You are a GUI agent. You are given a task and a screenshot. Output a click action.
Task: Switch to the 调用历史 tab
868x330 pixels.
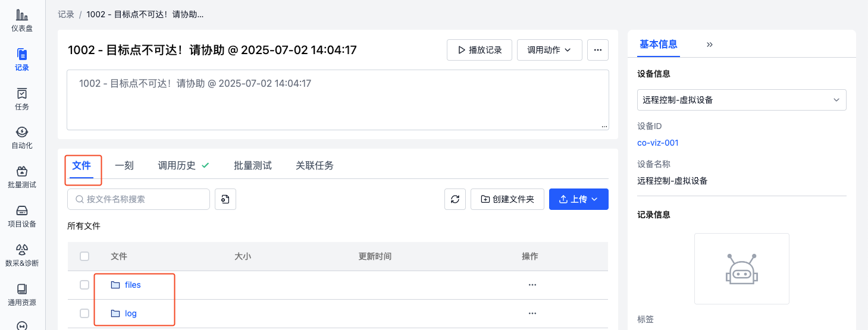coord(183,165)
